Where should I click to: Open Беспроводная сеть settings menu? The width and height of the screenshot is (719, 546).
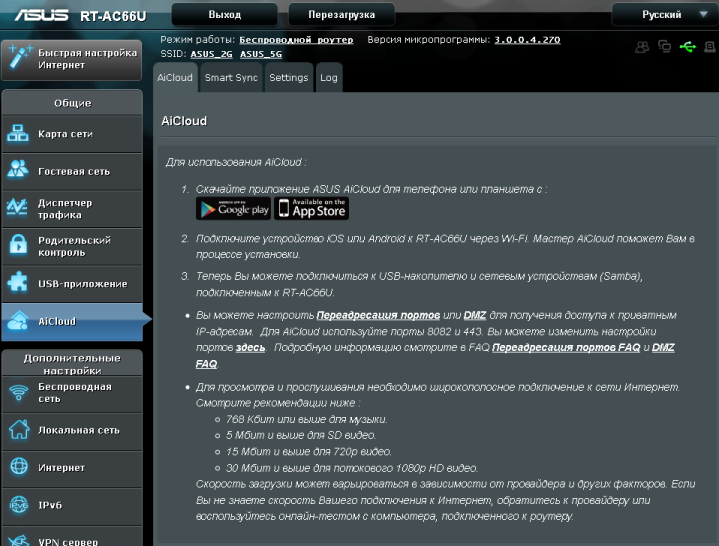point(72,393)
